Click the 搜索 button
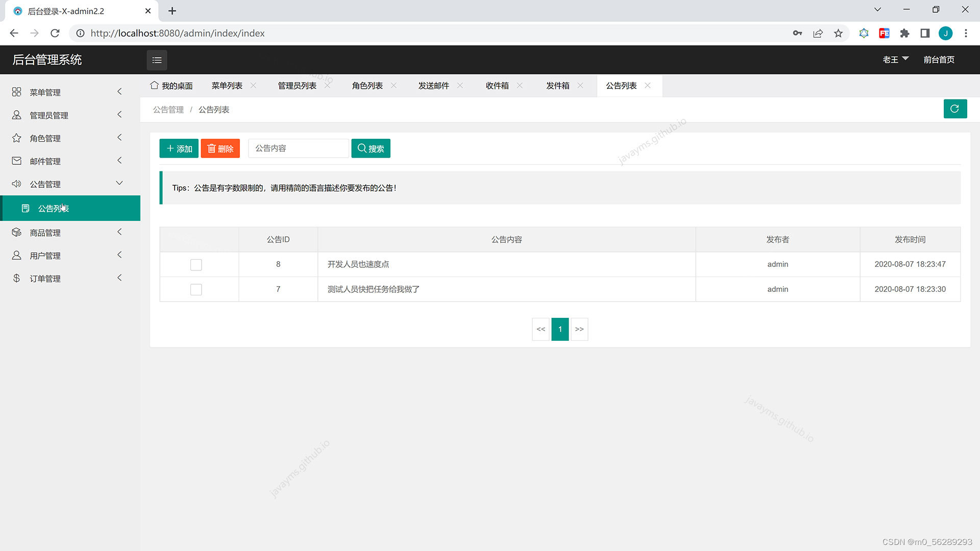Viewport: 980px width, 551px height. [371, 148]
